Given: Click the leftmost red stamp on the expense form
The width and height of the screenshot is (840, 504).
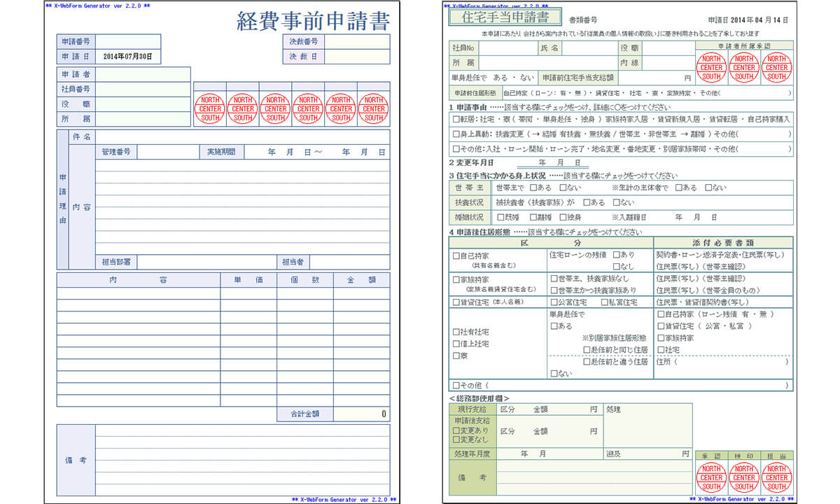Looking at the screenshot, I should pos(210,108).
